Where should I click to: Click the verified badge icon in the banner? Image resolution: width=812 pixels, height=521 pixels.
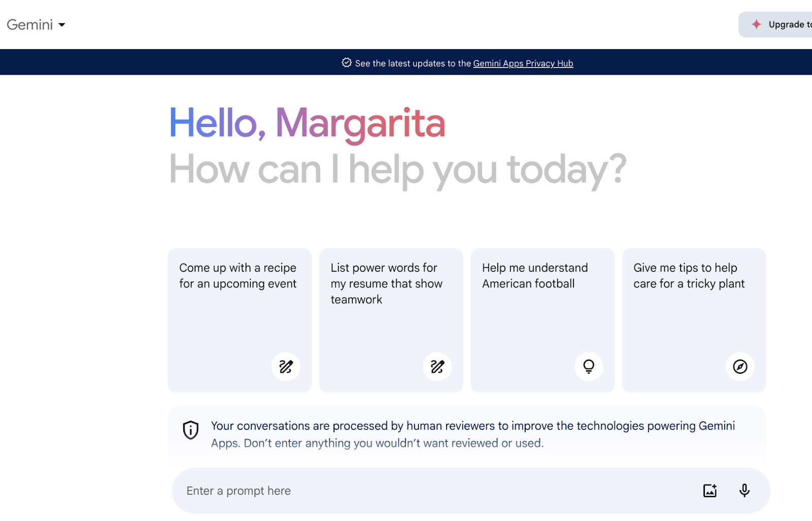click(x=347, y=63)
